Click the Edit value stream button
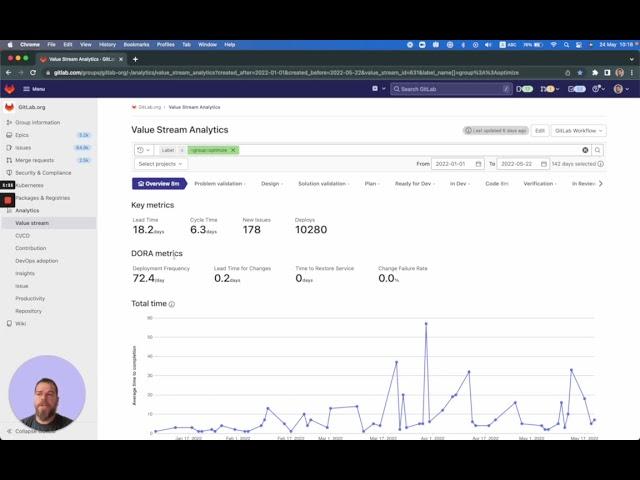The height and width of the screenshot is (480, 640). click(540, 131)
